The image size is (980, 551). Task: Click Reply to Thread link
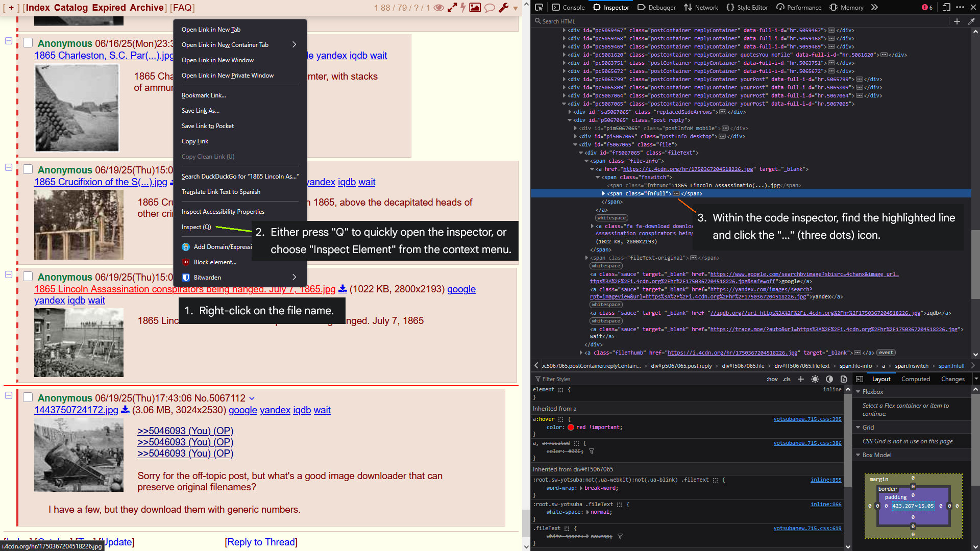pos(261,542)
